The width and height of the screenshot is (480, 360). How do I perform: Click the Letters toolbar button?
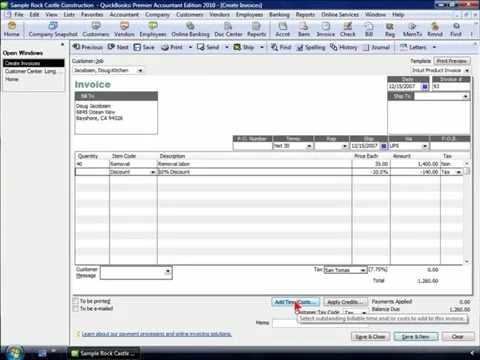413,47
